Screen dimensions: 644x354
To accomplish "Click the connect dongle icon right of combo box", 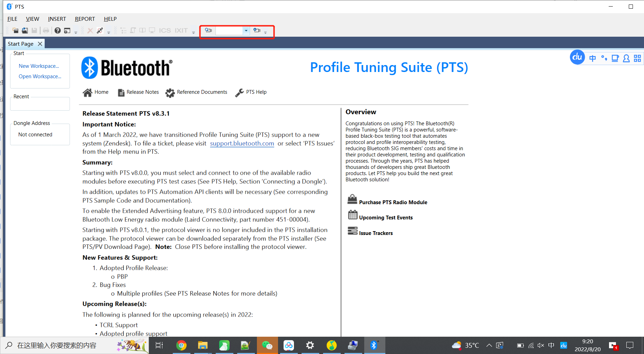I will click(x=257, y=30).
